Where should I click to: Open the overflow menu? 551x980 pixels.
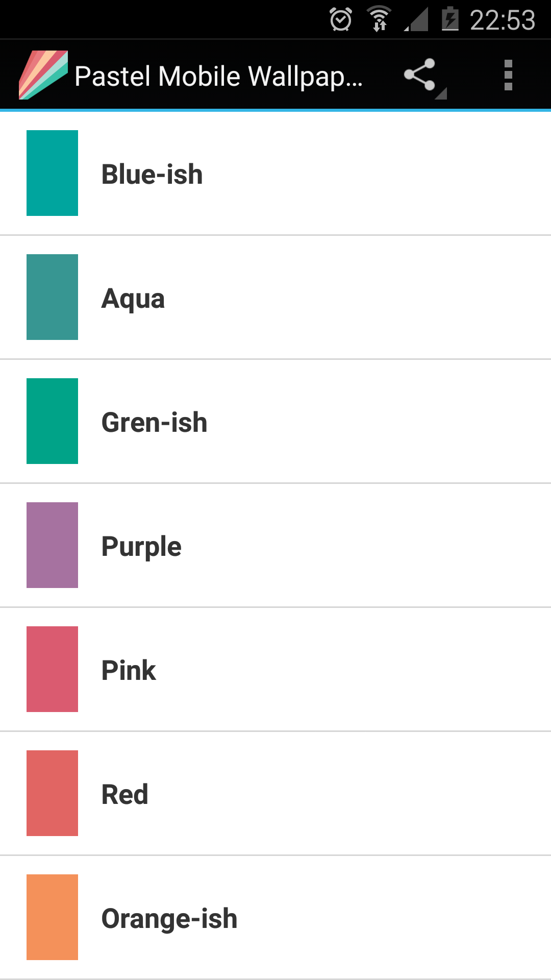(x=508, y=75)
